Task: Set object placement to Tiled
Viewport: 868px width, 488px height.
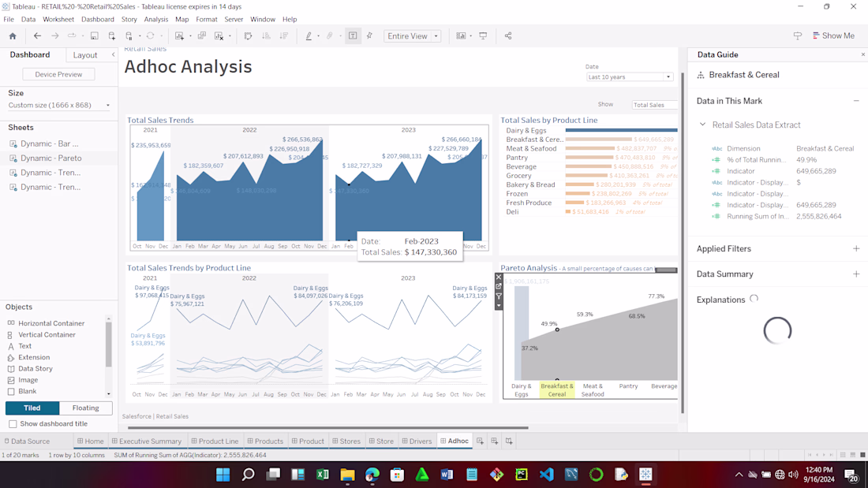Action: click(x=32, y=408)
